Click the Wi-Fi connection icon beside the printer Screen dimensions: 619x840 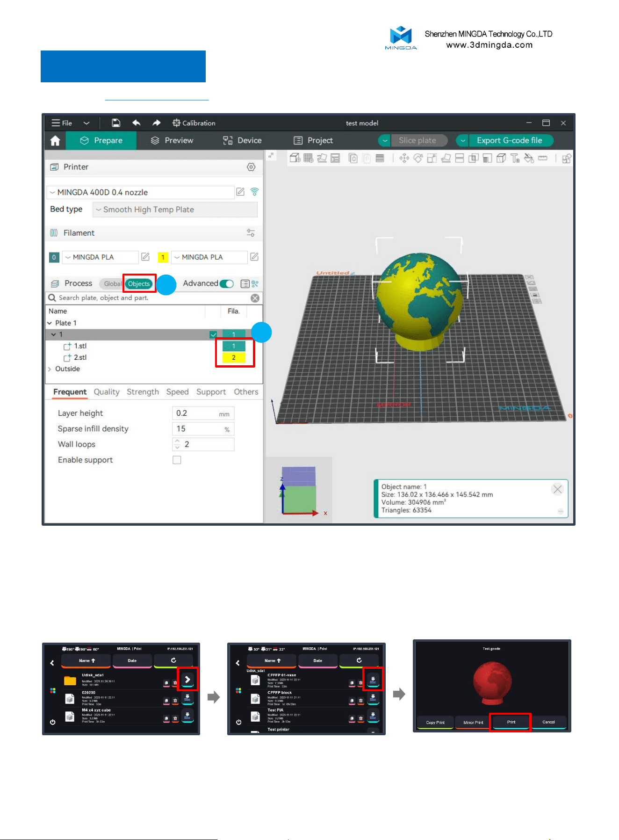(254, 192)
